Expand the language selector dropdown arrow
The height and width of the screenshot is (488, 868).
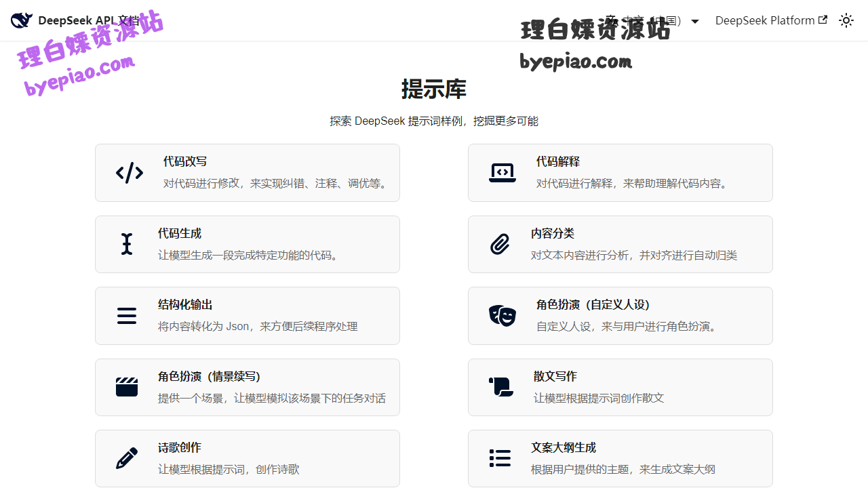point(695,21)
